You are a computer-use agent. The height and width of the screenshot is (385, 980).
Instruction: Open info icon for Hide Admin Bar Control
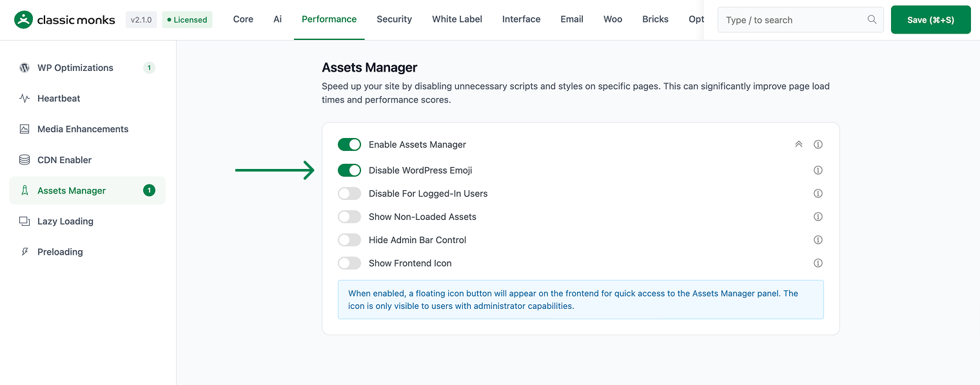[818, 240]
